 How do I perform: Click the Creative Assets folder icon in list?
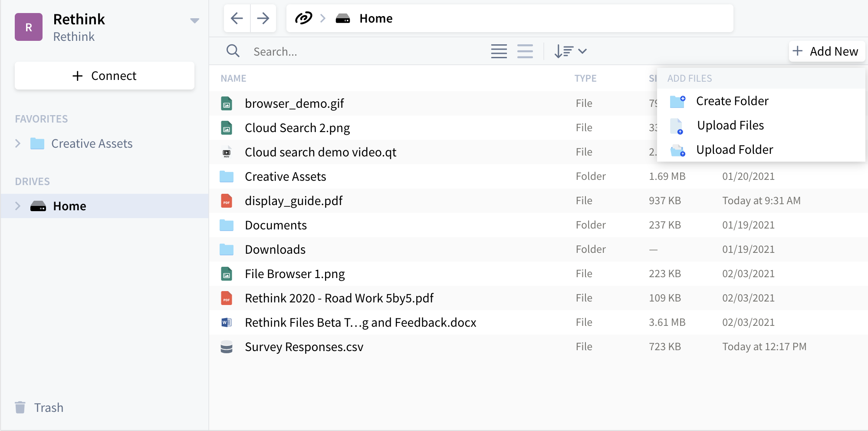pos(227,176)
